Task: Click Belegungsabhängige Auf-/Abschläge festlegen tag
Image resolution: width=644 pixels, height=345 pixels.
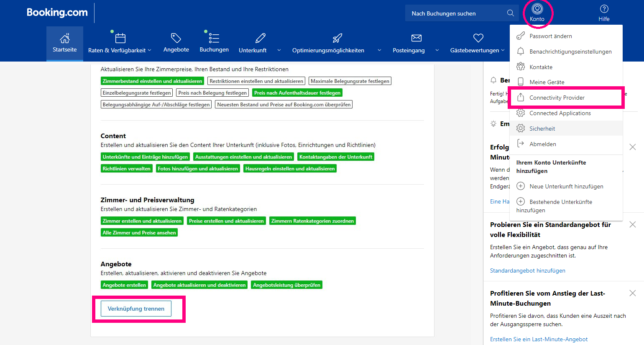Action: 156,105
